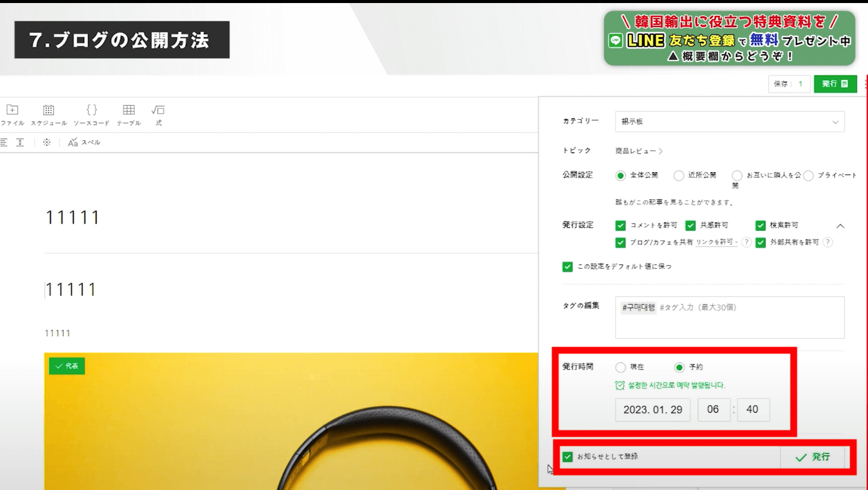This screenshot has height=490, width=868.
Task: Click the special character ※ icon
Action: (x=47, y=142)
